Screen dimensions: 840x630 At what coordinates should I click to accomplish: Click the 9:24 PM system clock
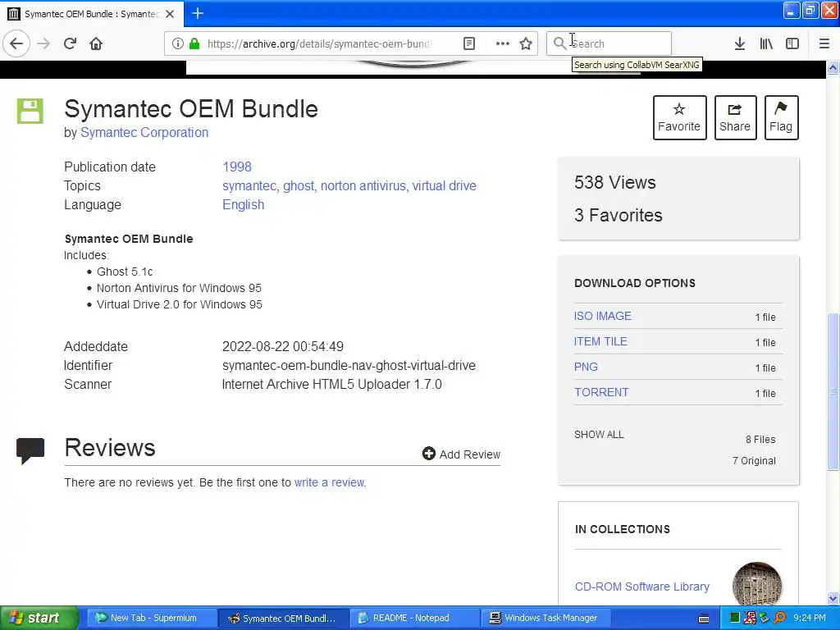pos(810,618)
